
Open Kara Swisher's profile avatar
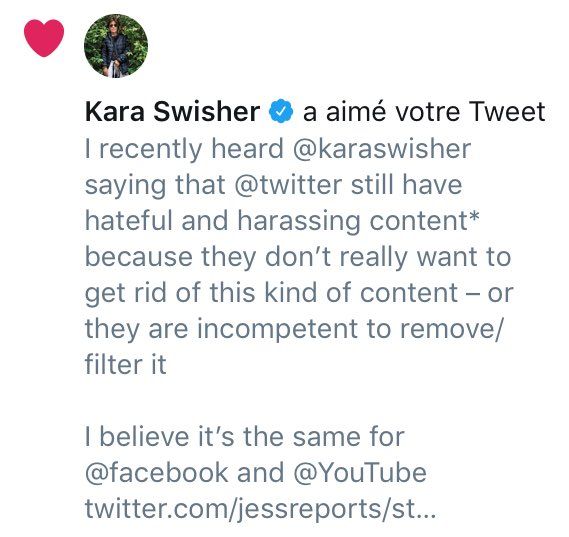pos(116,46)
